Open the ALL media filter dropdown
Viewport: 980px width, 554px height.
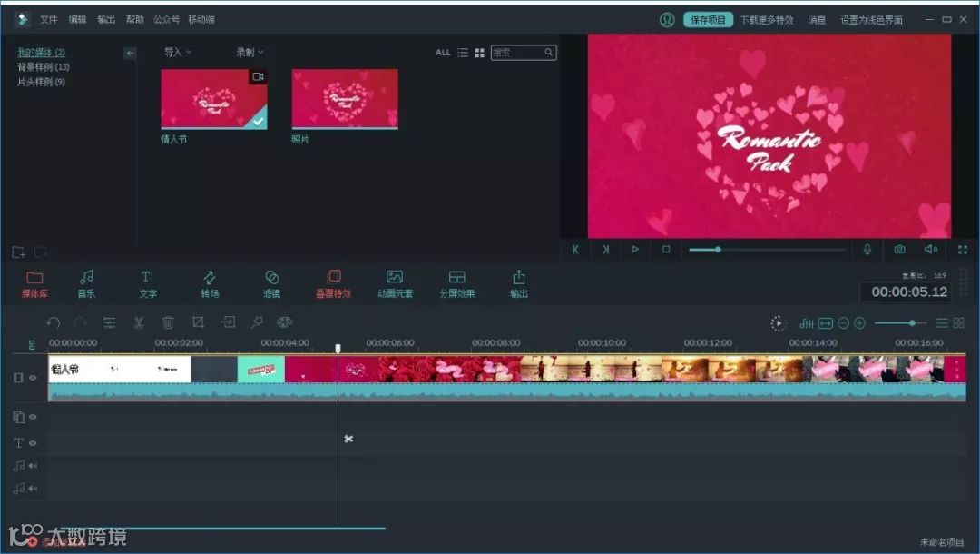tap(443, 52)
